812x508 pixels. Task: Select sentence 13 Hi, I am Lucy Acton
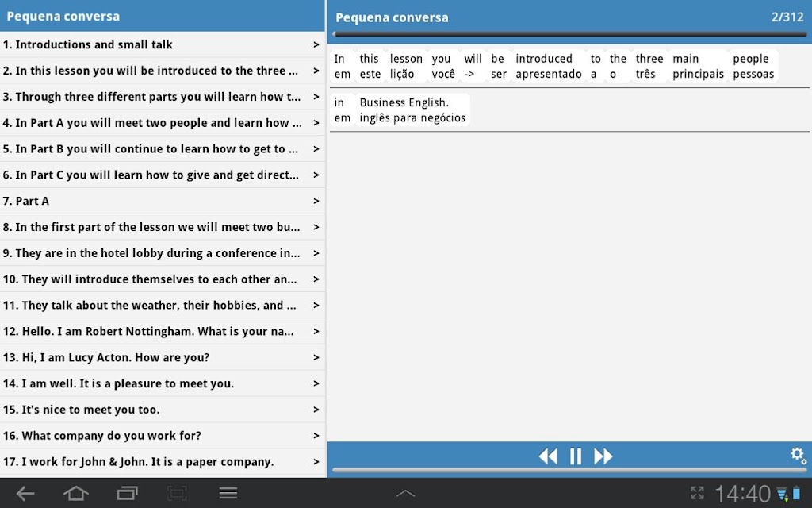pyautogui.click(x=162, y=358)
